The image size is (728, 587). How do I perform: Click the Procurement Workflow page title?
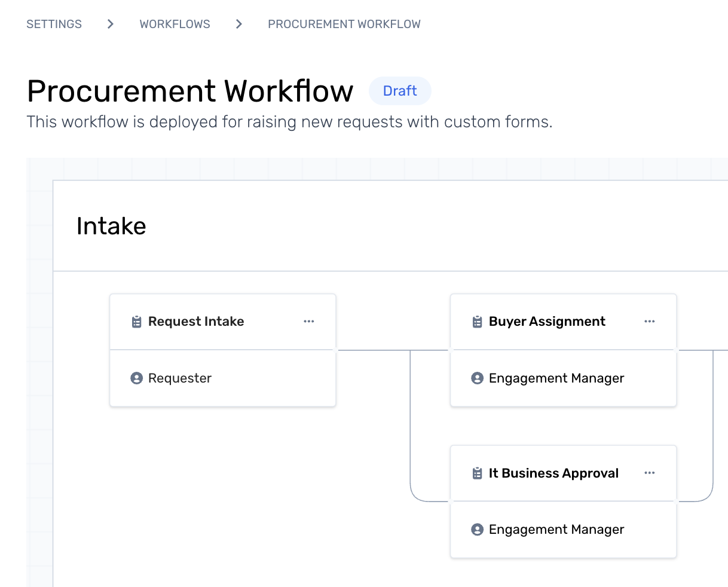click(190, 91)
